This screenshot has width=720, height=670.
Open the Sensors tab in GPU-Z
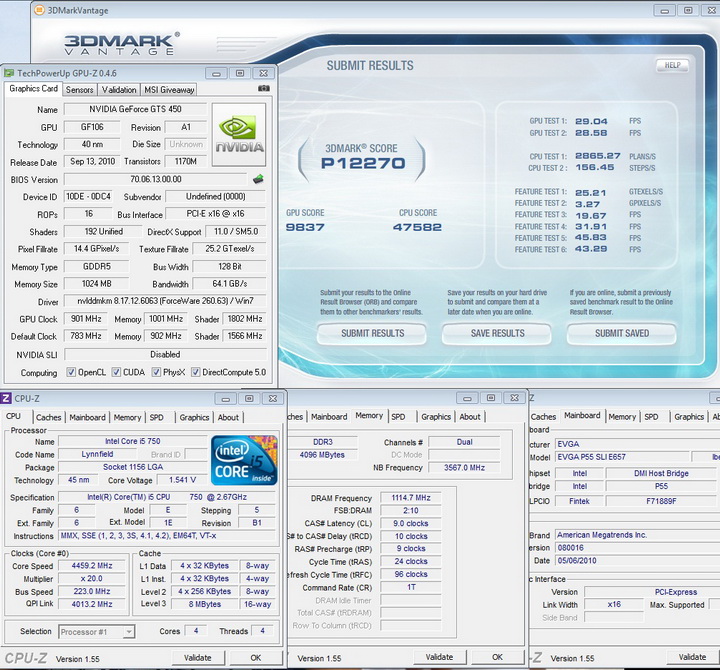click(x=79, y=90)
